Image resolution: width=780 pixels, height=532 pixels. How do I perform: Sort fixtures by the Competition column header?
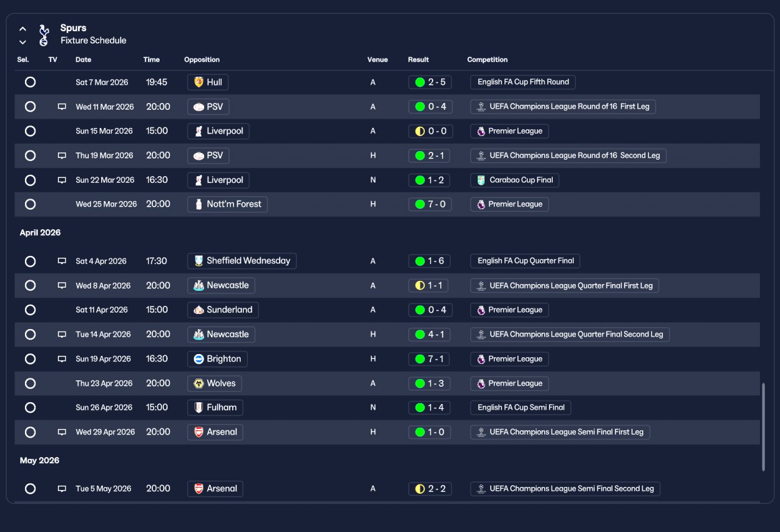click(487, 60)
